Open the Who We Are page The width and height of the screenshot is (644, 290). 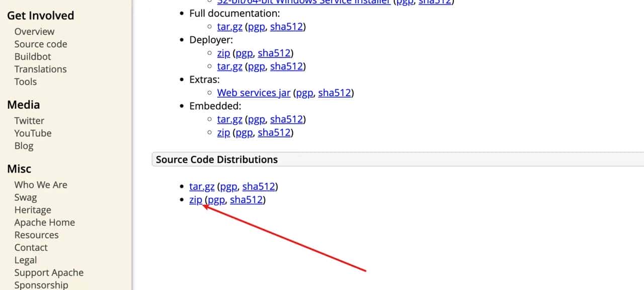(x=41, y=185)
